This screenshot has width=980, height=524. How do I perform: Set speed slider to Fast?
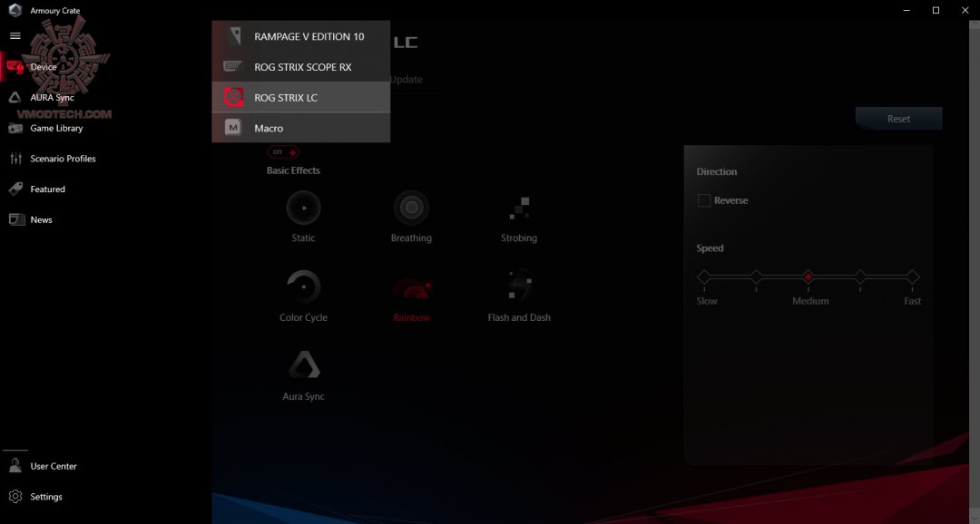[913, 277]
